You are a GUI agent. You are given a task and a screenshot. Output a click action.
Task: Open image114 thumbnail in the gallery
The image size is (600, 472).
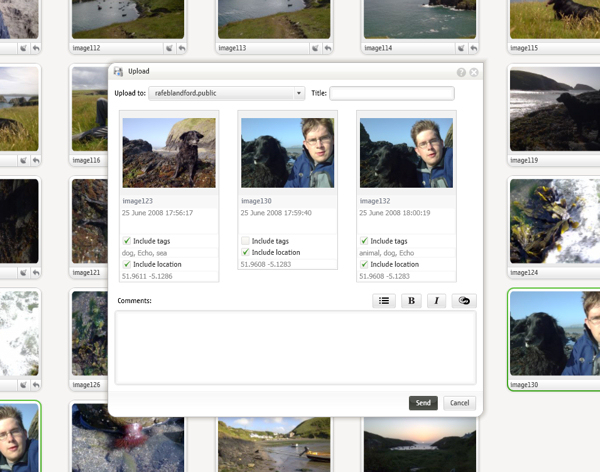click(420, 19)
